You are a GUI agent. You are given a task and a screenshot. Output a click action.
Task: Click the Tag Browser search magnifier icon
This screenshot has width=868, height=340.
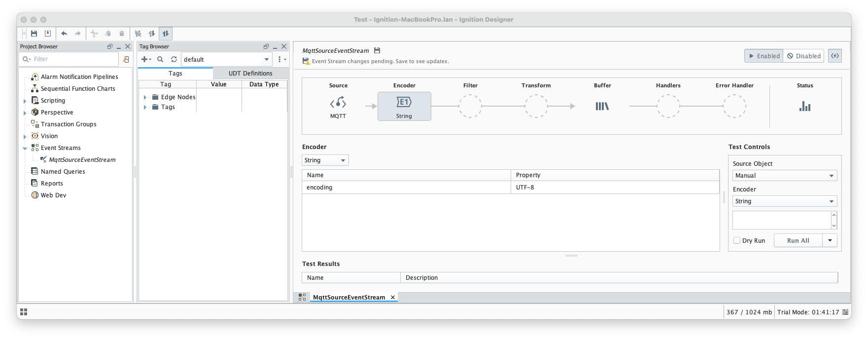coord(160,59)
